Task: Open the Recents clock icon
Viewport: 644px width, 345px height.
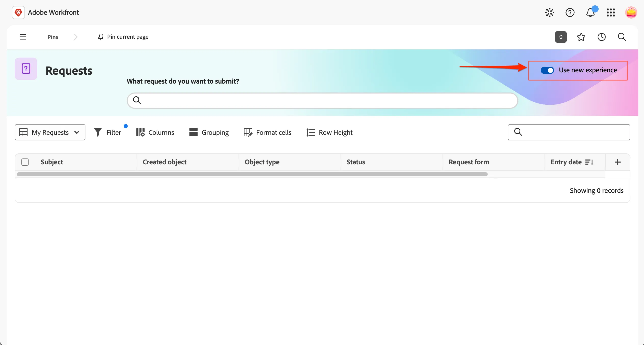Action: tap(601, 37)
